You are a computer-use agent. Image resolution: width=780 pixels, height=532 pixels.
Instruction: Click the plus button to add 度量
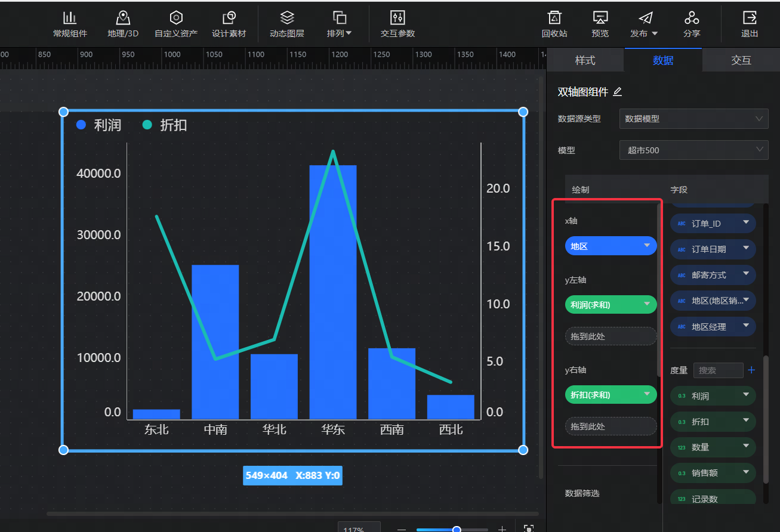(751, 370)
